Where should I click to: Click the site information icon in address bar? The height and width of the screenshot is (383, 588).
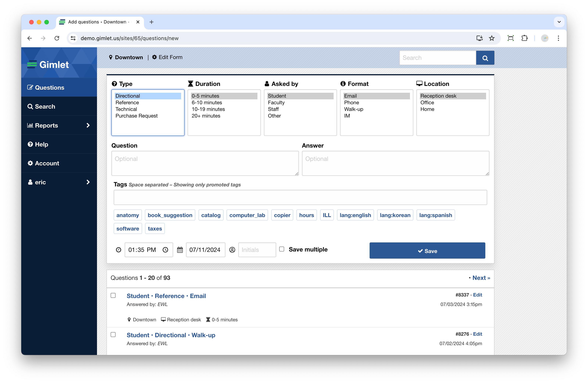pos(73,38)
